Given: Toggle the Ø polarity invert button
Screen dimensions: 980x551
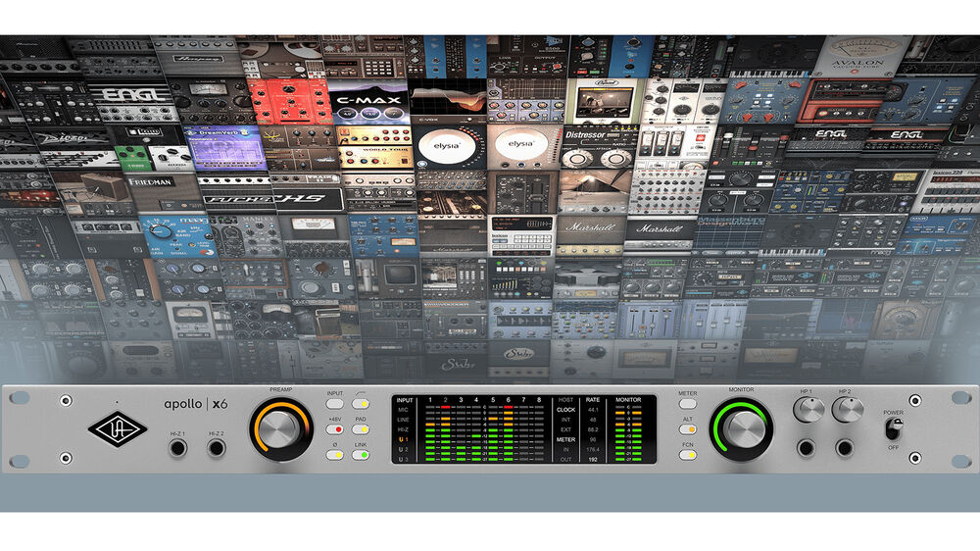Looking at the screenshot, I should (335, 455).
